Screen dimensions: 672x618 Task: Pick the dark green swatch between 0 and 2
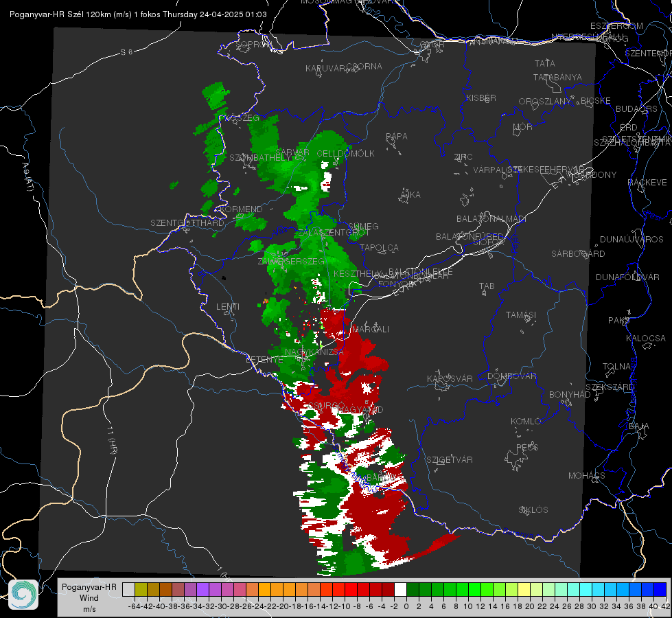coord(413,589)
